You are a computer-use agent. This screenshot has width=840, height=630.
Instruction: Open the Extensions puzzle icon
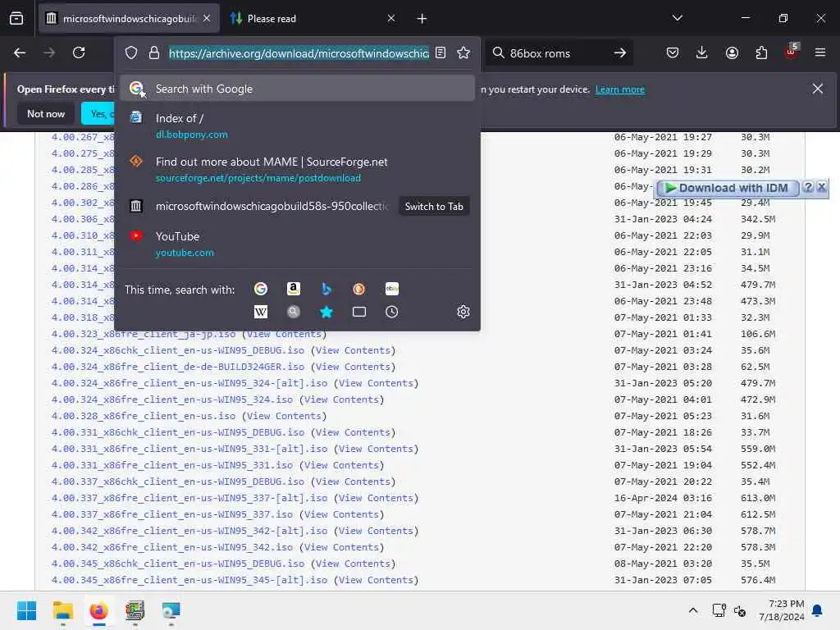761,52
